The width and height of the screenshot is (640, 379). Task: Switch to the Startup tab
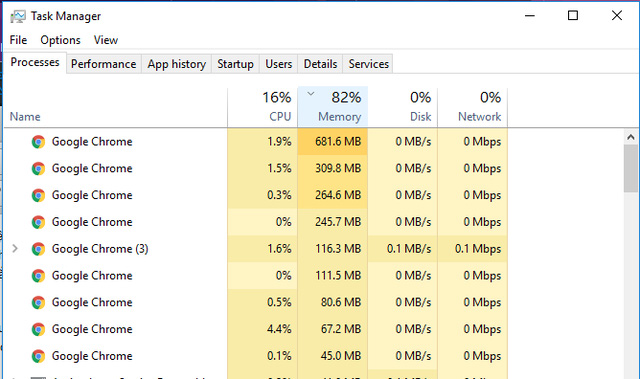[236, 64]
